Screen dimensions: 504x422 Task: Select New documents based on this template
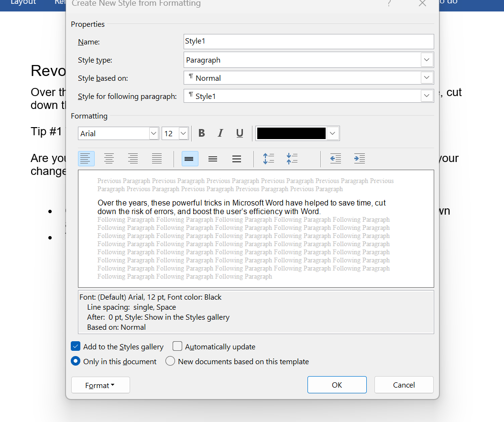click(170, 361)
